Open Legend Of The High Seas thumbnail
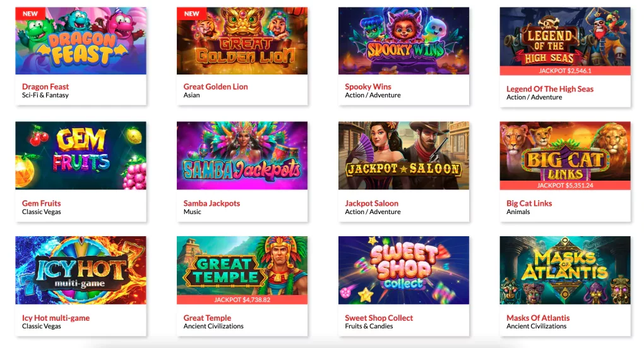 coord(565,37)
